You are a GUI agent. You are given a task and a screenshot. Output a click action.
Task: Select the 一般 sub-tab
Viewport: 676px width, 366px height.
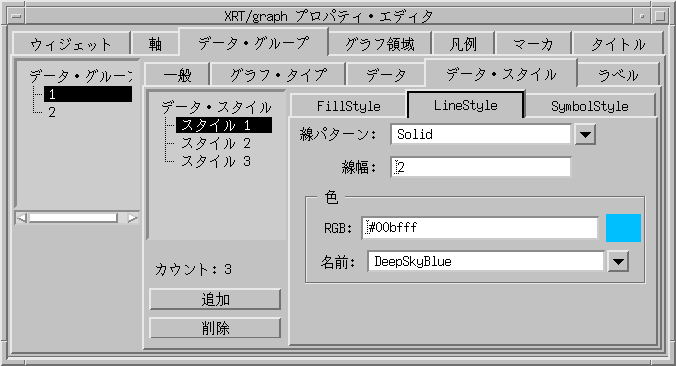pyautogui.click(x=177, y=75)
